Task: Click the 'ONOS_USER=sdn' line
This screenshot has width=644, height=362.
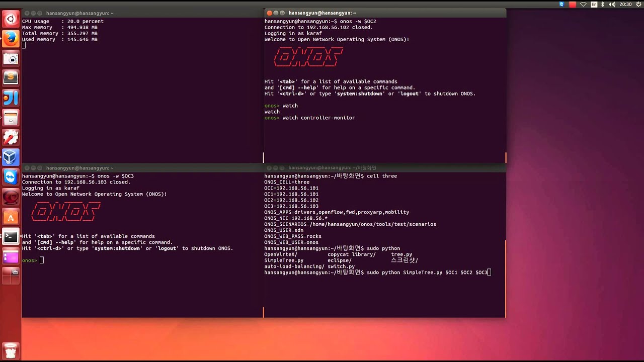Action: coord(284,230)
